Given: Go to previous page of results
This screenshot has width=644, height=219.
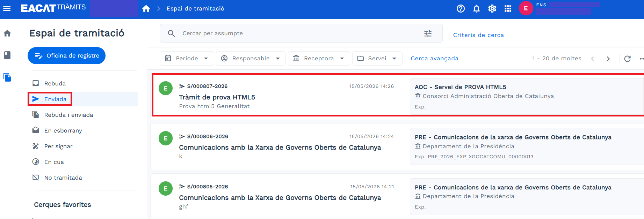Looking at the screenshot, I should tap(592, 59).
